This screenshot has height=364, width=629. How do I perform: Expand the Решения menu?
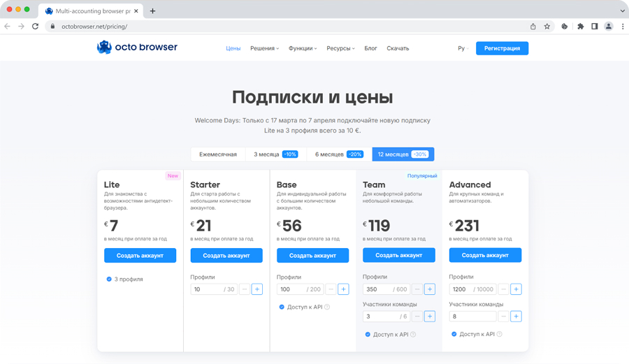(x=264, y=48)
